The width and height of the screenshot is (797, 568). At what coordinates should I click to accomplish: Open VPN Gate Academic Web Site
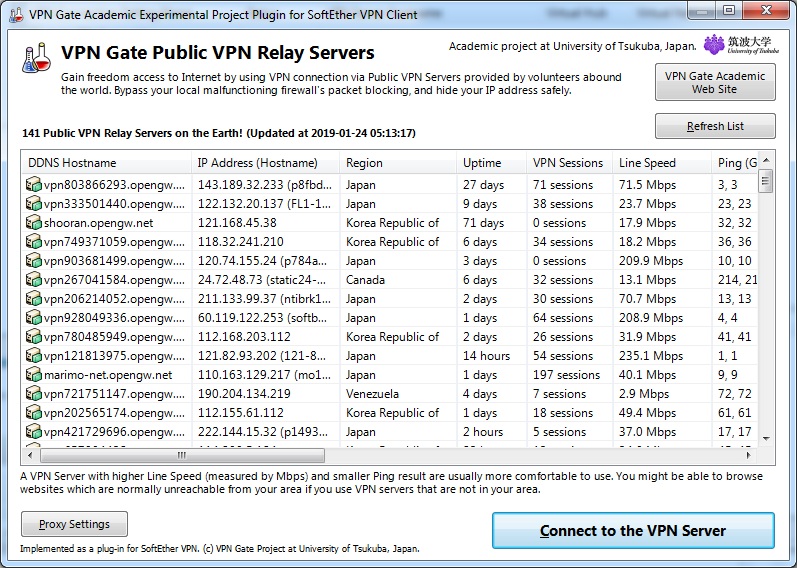click(715, 82)
